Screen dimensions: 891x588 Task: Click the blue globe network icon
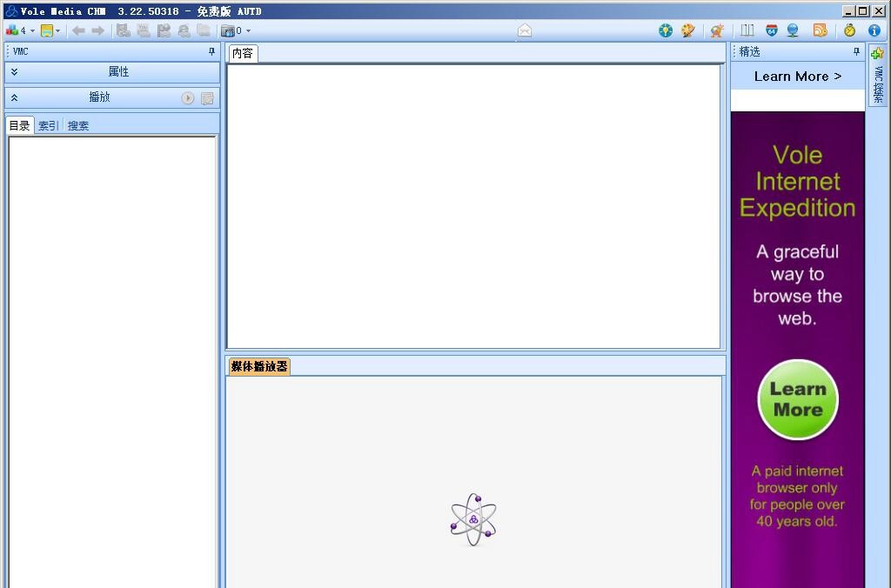pos(793,30)
